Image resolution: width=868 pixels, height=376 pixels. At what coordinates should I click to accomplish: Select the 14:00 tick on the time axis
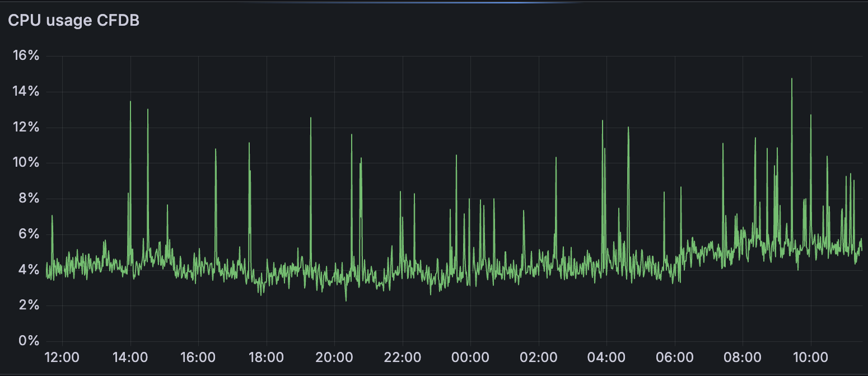click(130, 357)
